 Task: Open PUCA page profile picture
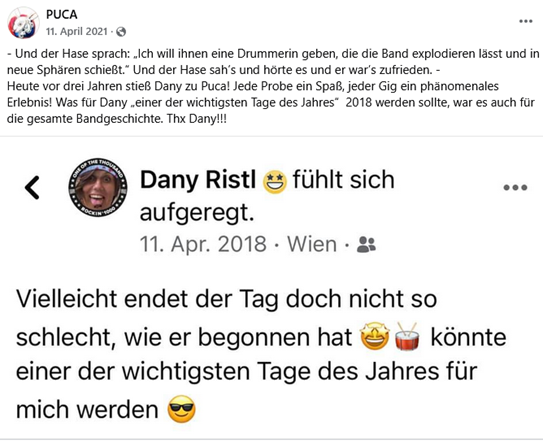click(23, 23)
